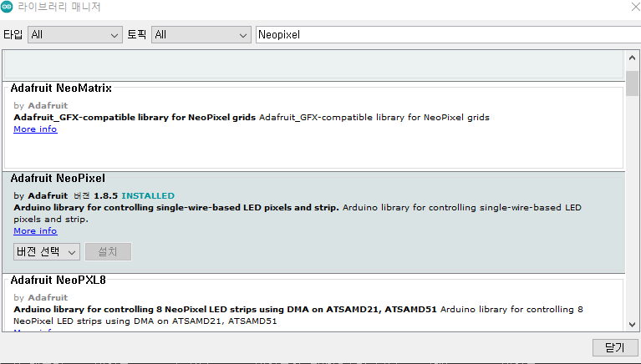Viewport: 641px width, 364px height.
Task: Click the scrollbar down arrow
Action: click(x=632, y=325)
